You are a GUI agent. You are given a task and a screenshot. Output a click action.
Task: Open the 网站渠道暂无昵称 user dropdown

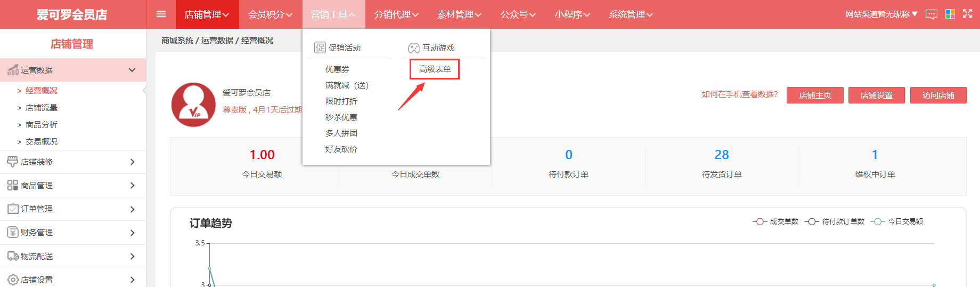881,14
